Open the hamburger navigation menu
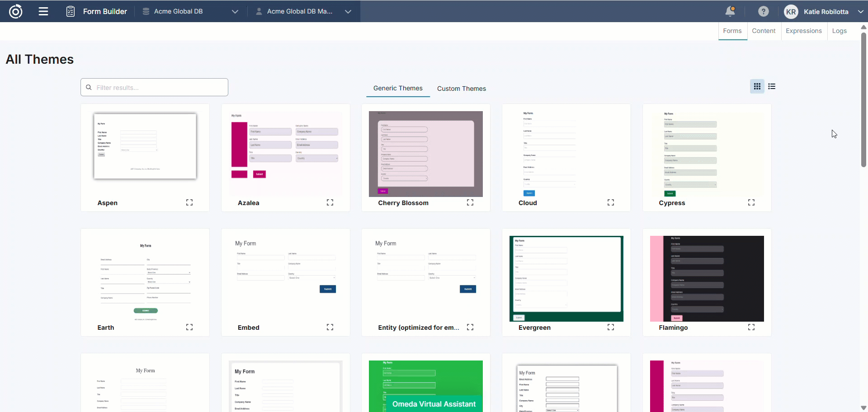 pyautogui.click(x=43, y=11)
